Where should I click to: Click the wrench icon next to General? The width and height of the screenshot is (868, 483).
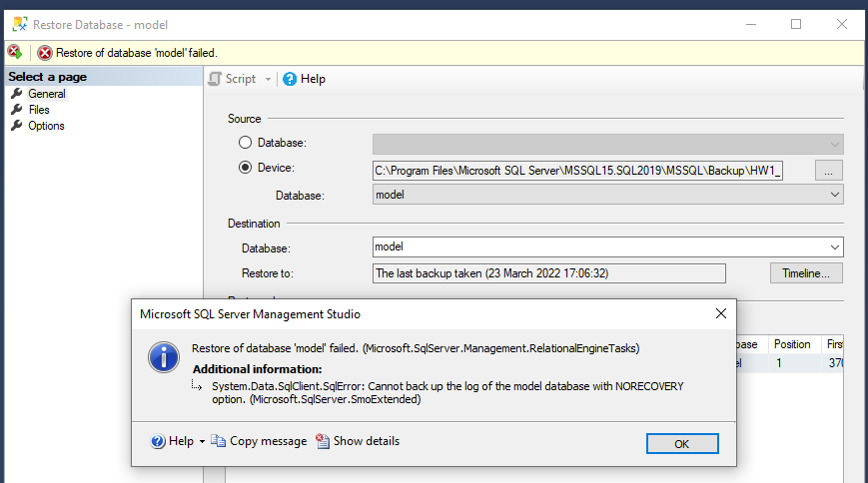pyautogui.click(x=17, y=94)
